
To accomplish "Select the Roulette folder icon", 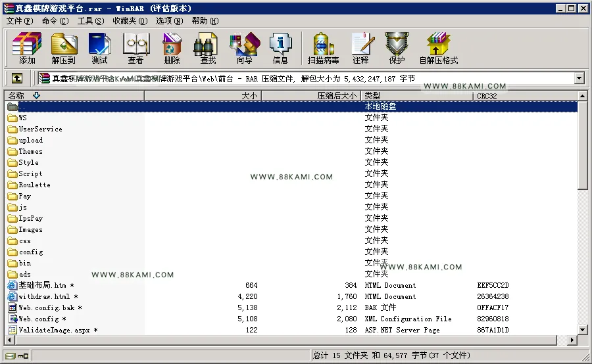I will pos(12,185).
